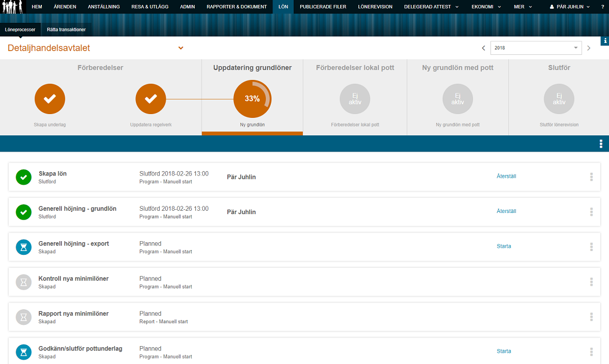Click Återställ for Skapa lön
This screenshot has width=609, height=364.
click(x=506, y=176)
